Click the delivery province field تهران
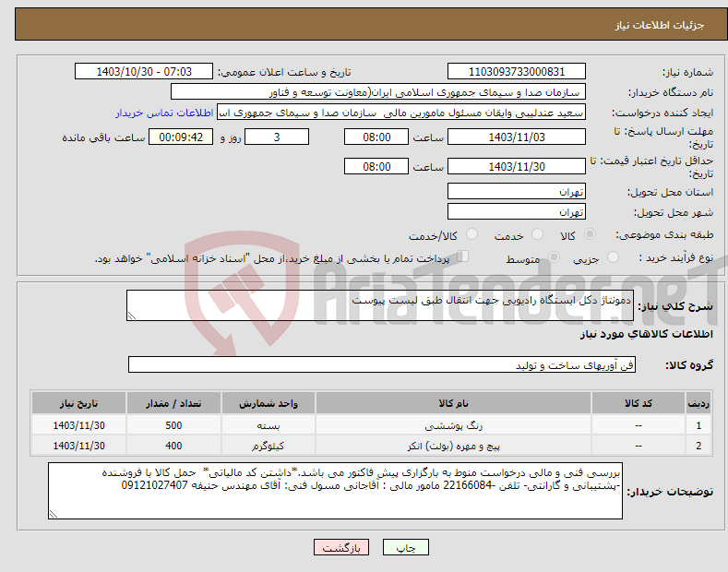This screenshot has height=572, width=728. coord(517,191)
